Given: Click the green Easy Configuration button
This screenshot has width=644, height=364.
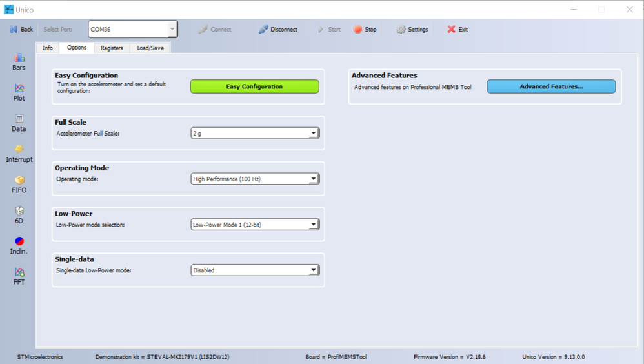Looking at the screenshot, I should tap(255, 86).
